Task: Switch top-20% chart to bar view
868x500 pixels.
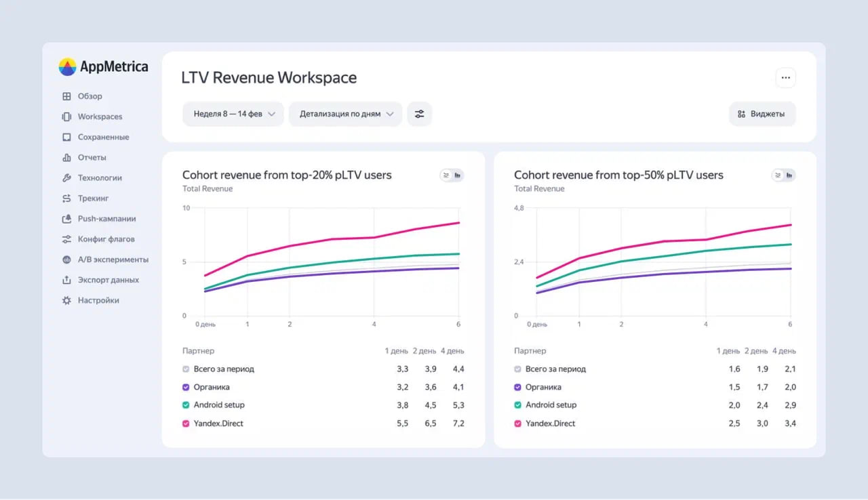Action: (x=458, y=175)
